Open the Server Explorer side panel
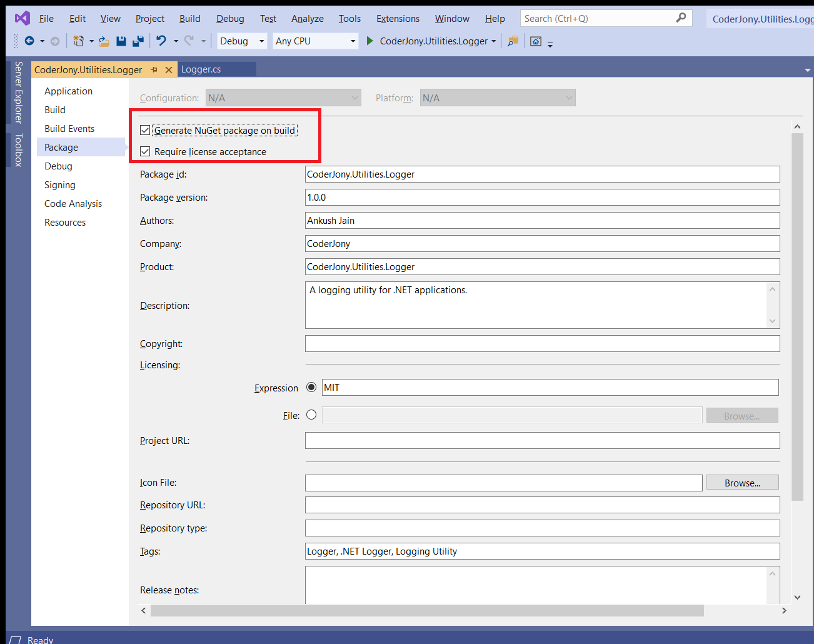This screenshot has height=644, width=814. (18, 93)
